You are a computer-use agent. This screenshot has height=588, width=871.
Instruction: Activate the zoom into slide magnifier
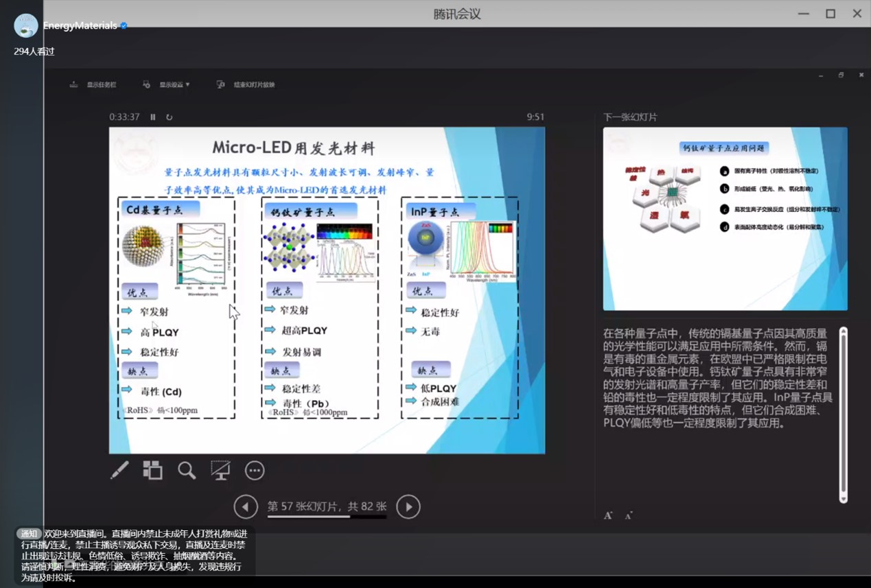pyautogui.click(x=187, y=470)
